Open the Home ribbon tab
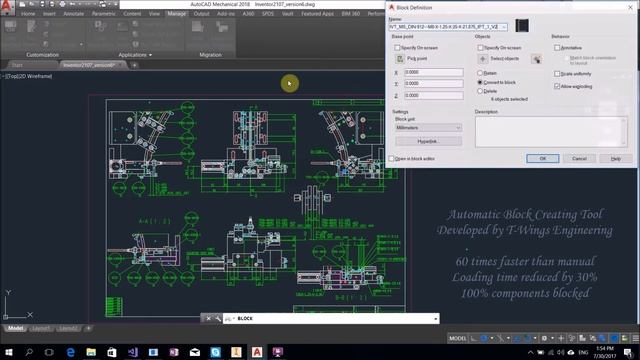The width and height of the screenshot is (640, 360). 28,13
